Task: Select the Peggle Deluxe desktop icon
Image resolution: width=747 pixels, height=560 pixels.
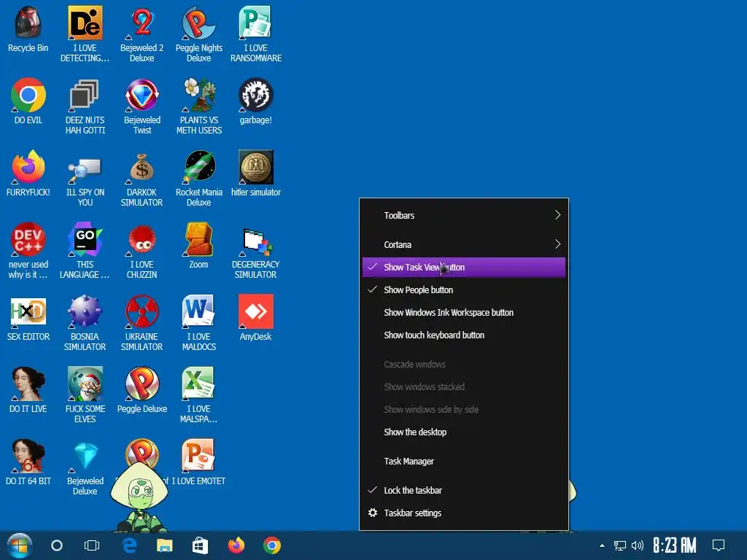Action: pyautogui.click(x=142, y=384)
